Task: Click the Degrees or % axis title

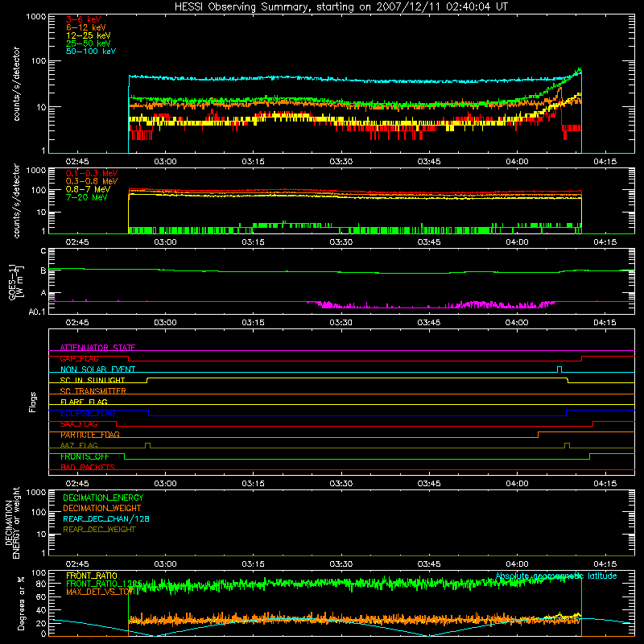Action: point(21,603)
